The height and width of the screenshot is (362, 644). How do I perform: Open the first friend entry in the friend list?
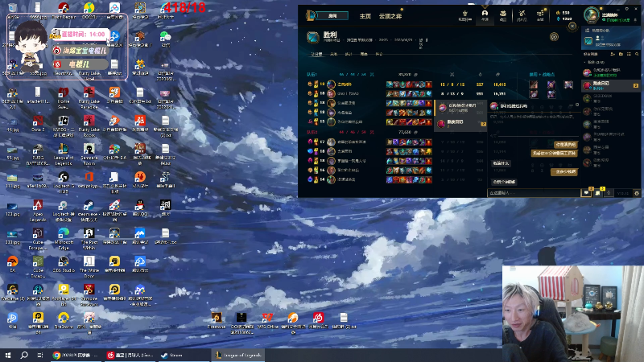tap(611, 72)
